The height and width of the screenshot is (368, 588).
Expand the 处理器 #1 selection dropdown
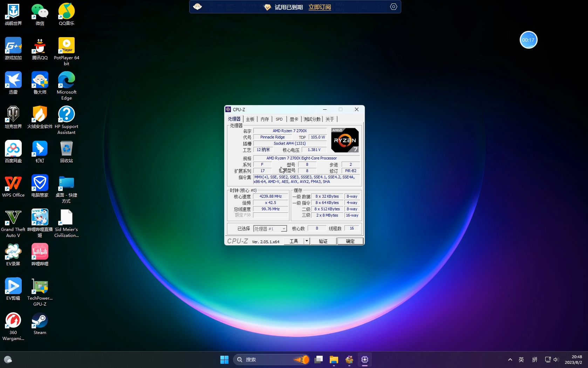pos(284,229)
